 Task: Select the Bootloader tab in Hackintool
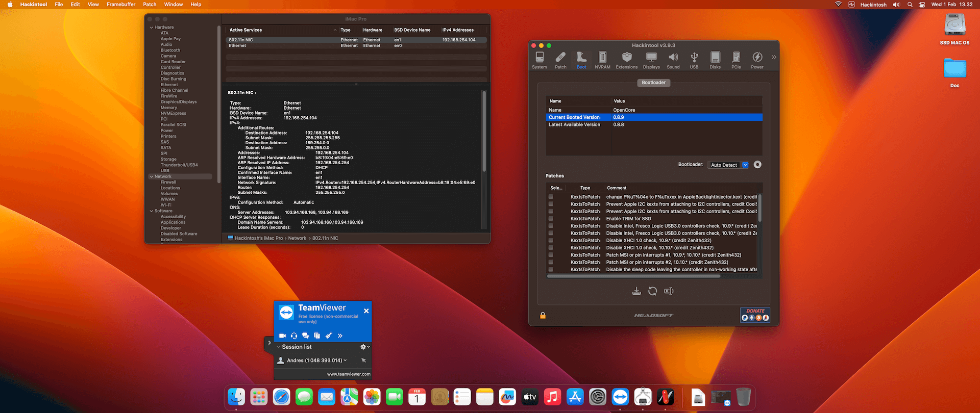pyautogui.click(x=653, y=83)
